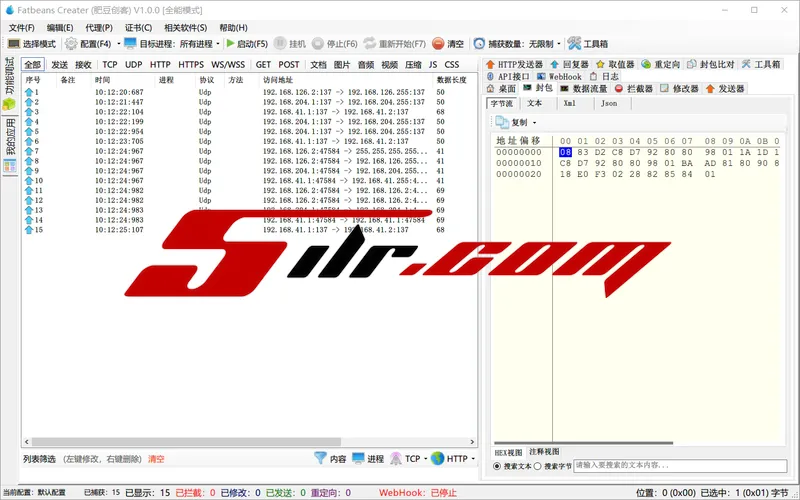Image resolution: width=800 pixels, height=500 pixels.
Task: Click the 捕获数量 clock icon
Action: (x=479, y=44)
